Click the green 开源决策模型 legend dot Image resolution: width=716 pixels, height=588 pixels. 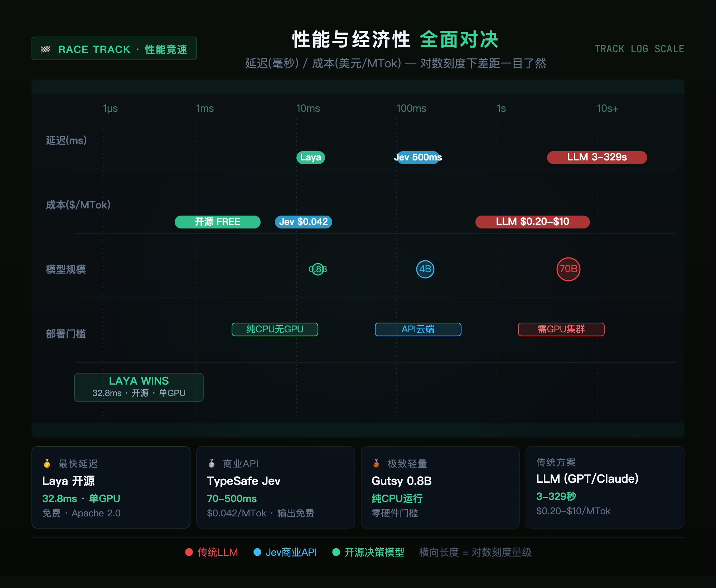pyautogui.click(x=336, y=552)
